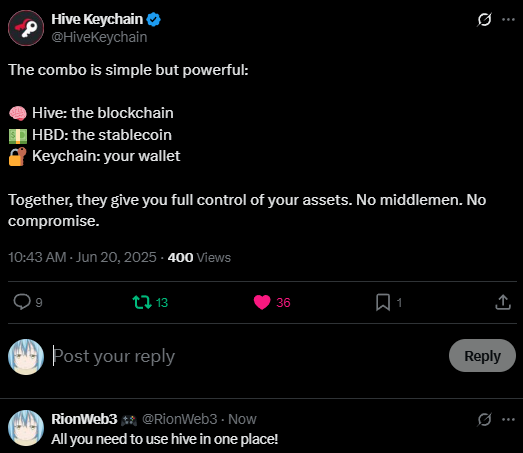The height and width of the screenshot is (453, 523).
Task: Open RionWeb3 avatar on the reply
Action: 26,428
